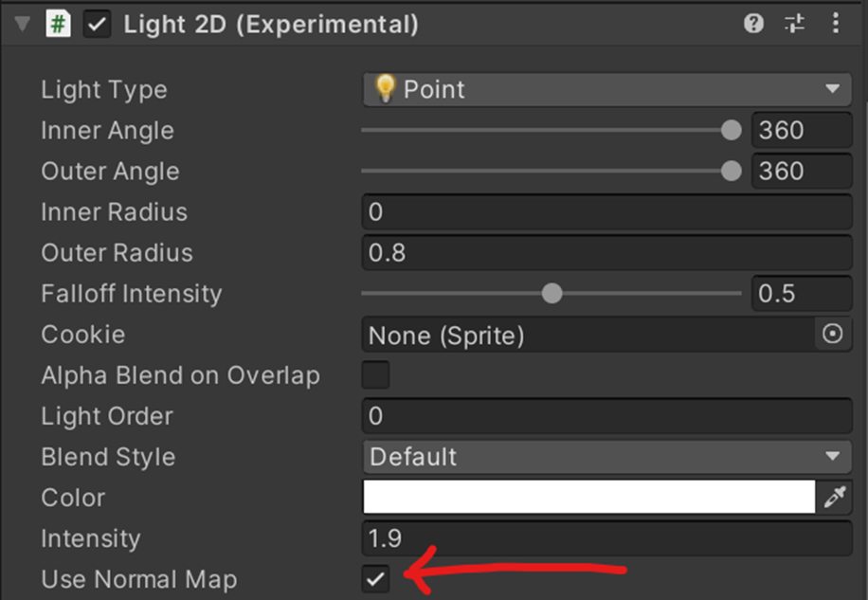
Task: Disable the Light 2D component checkbox
Action: point(97,25)
